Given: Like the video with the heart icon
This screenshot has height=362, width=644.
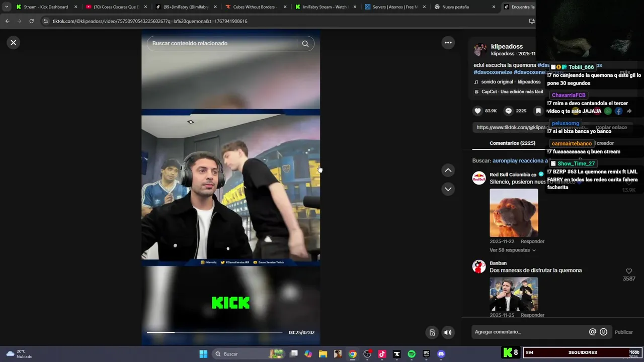Looking at the screenshot, I should 477,111.
